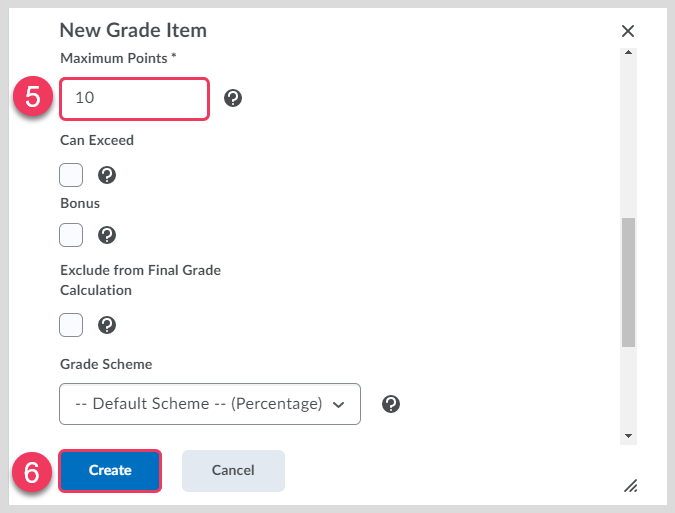Image resolution: width=675 pixels, height=513 pixels.
Task: Click the scrollbar down arrow
Action: 628,436
